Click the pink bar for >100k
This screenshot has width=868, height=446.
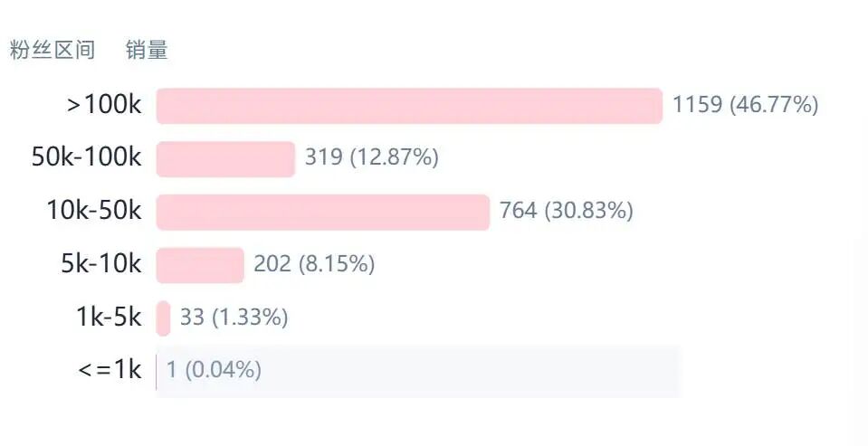click(409, 106)
